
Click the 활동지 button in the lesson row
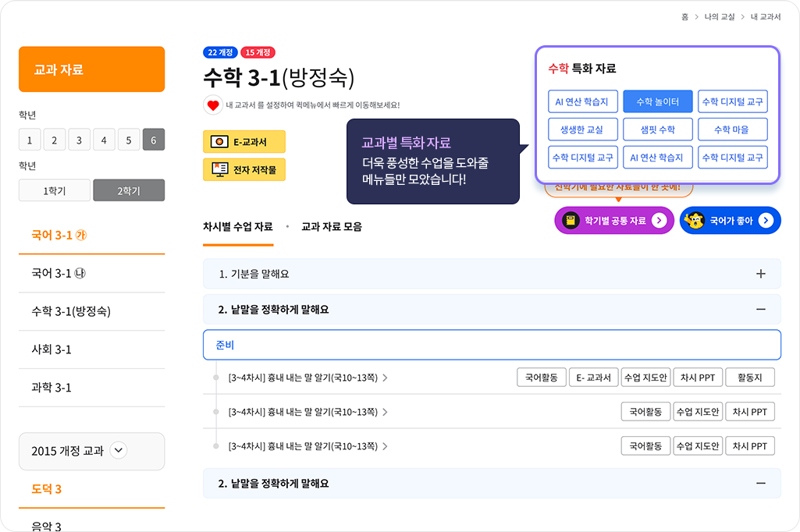[750, 378]
